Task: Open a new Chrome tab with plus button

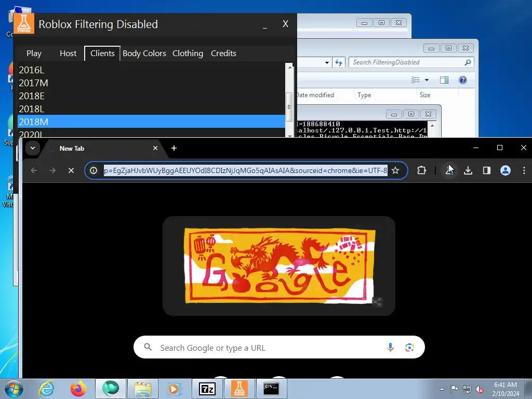Action: pos(174,148)
